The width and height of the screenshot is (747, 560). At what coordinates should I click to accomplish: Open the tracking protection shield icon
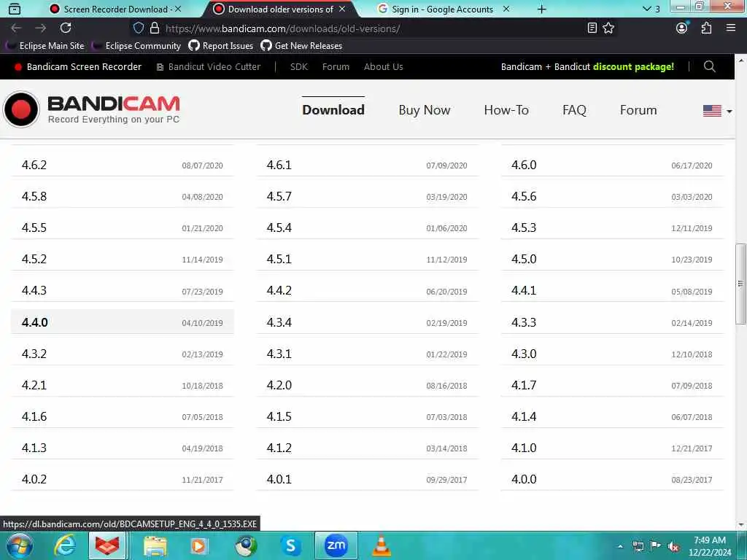pos(138,28)
